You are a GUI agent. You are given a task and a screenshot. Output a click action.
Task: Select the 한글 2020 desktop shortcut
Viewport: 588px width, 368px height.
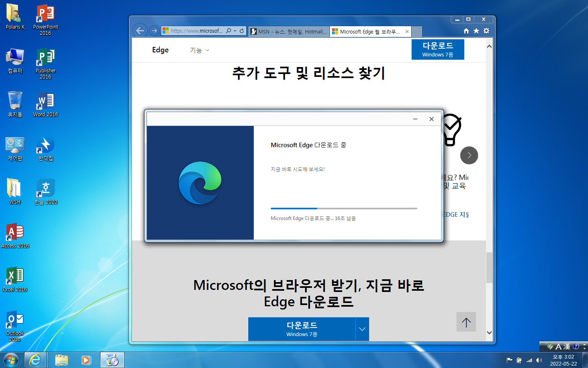(45, 191)
